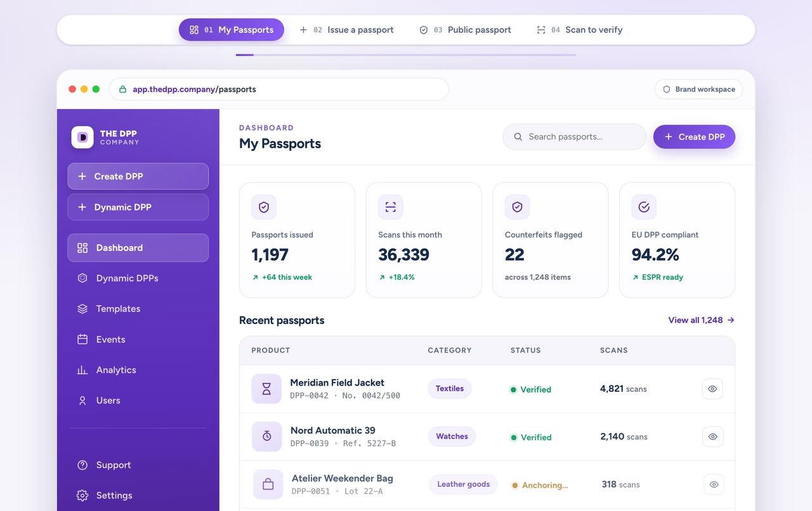The height and width of the screenshot is (511, 812).
Task: Open the Brand workspace switcher
Action: (x=698, y=89)
